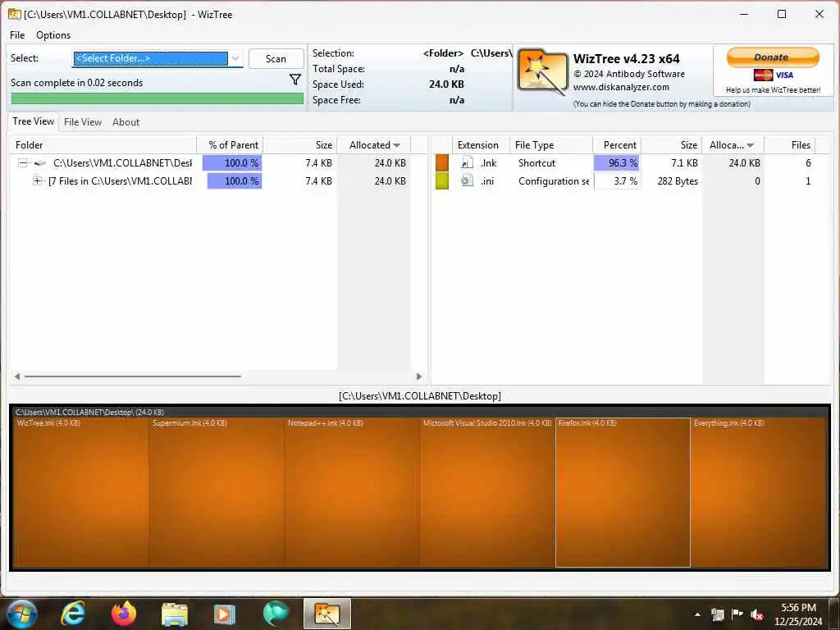
Task: Click the Action Center flag icon
Action: [x=737, y=614]
